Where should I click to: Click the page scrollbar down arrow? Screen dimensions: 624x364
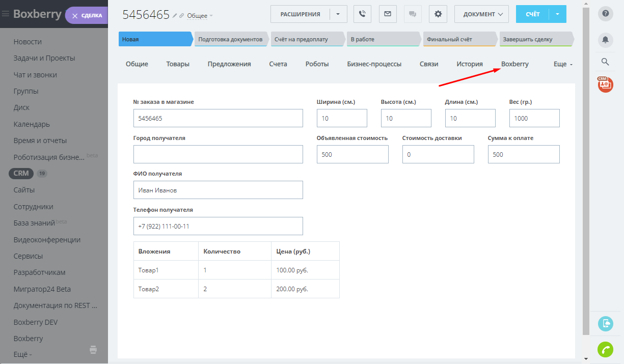pyautogui.click(x=586, y=359)
